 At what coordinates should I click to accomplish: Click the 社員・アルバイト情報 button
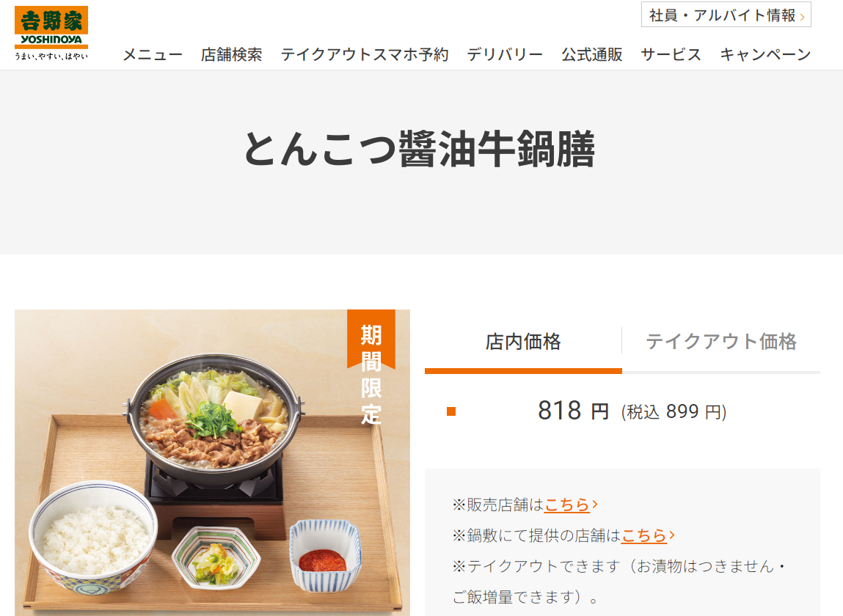(726, 15)
